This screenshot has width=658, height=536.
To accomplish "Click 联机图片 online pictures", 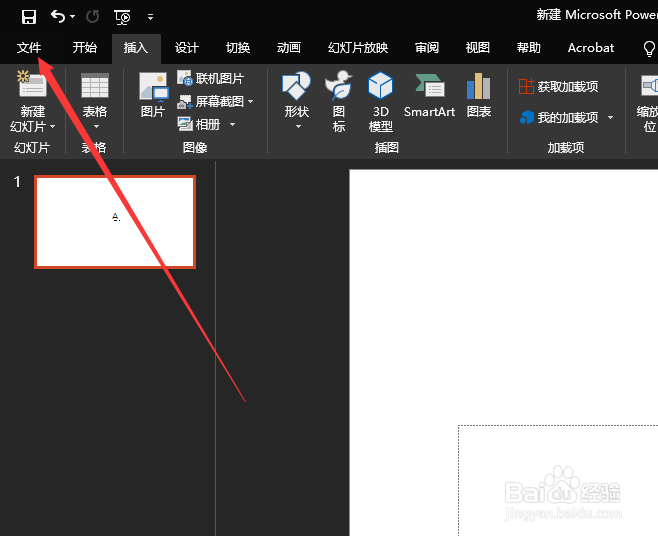I will click(210, 78).
